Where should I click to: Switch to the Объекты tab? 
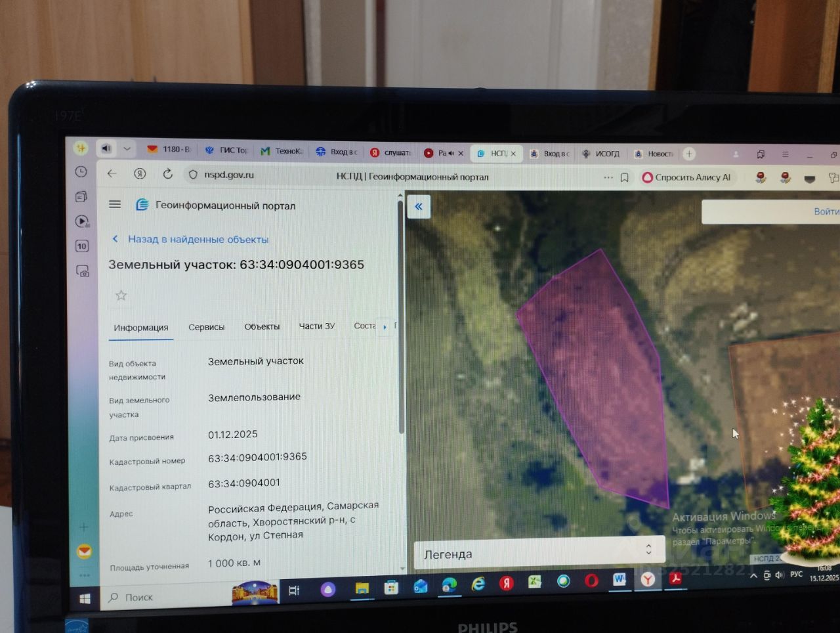262,326
